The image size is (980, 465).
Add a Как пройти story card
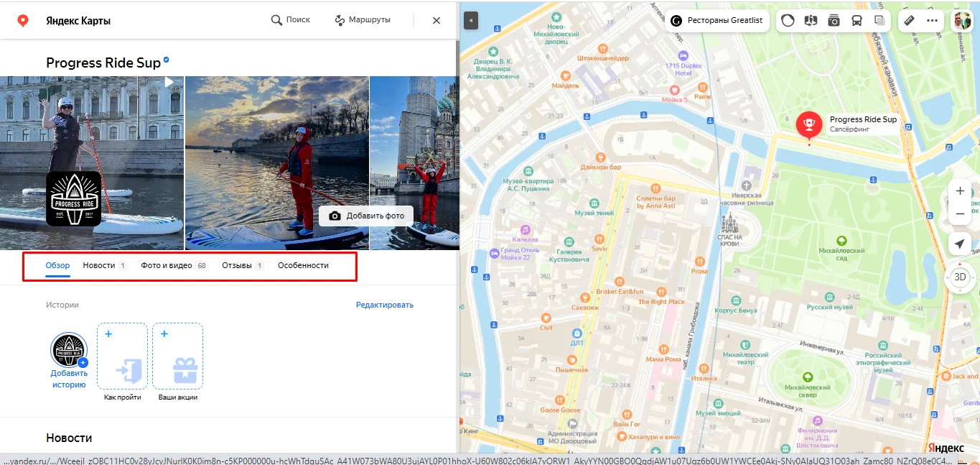tap(122, 356)
